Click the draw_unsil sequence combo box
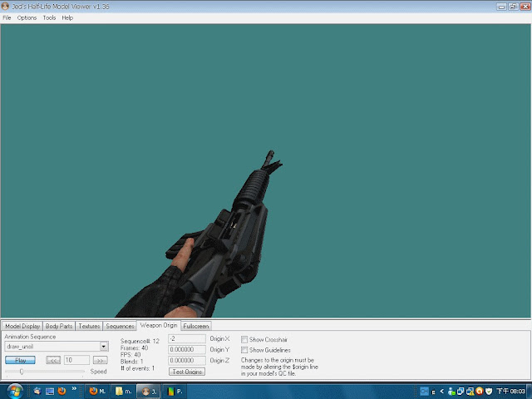532x399 pixels. pos(57,347)
